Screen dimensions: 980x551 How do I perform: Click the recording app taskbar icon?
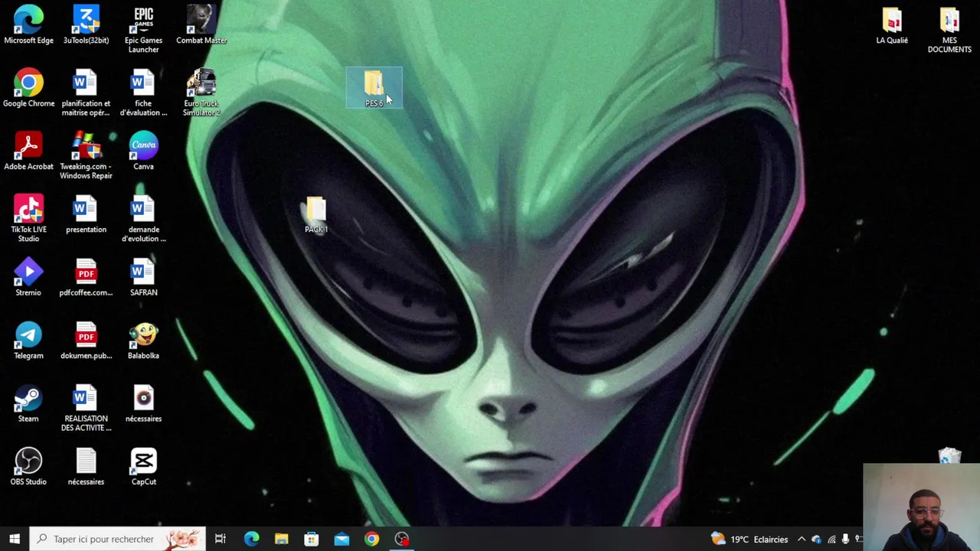click(x=402, y=539)
